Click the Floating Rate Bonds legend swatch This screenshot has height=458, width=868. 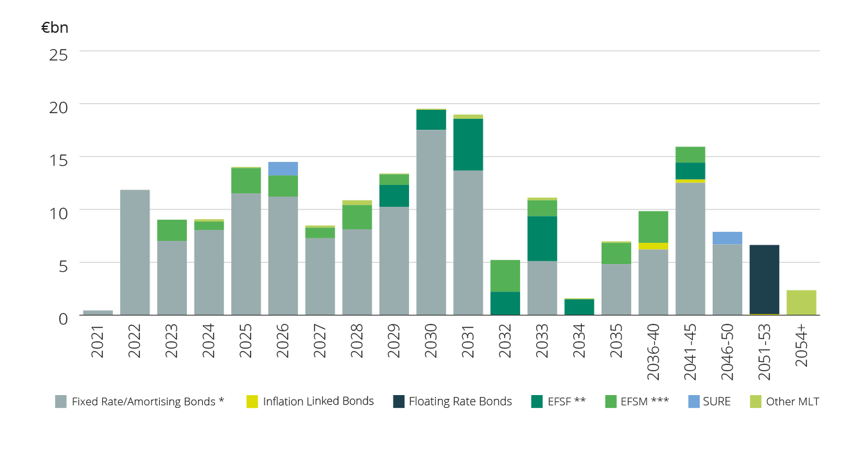tap(399, 401)
